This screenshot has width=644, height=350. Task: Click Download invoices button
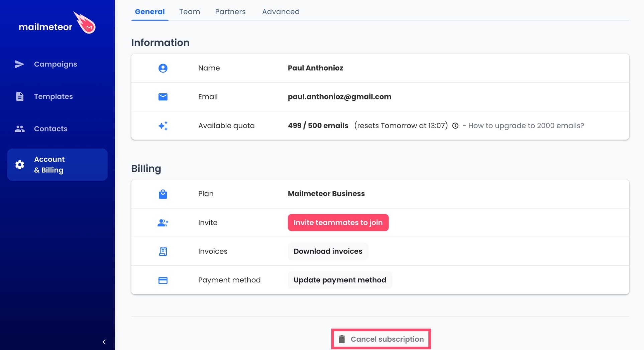click(328, 251)
